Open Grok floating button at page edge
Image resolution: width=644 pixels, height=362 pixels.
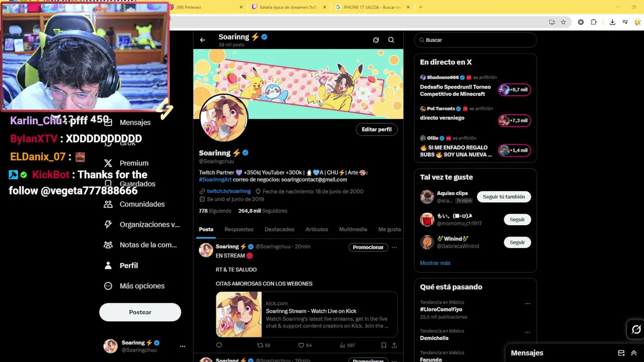636,330
